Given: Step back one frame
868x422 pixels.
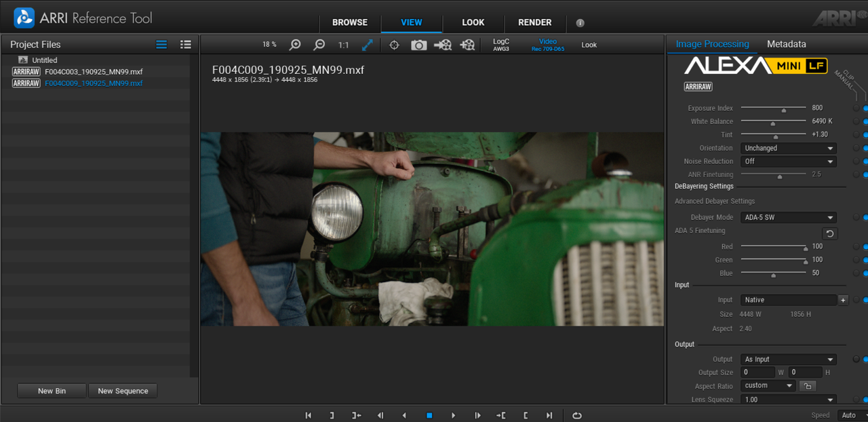Looking at the screenshot, I should click(x=380, y=415).
